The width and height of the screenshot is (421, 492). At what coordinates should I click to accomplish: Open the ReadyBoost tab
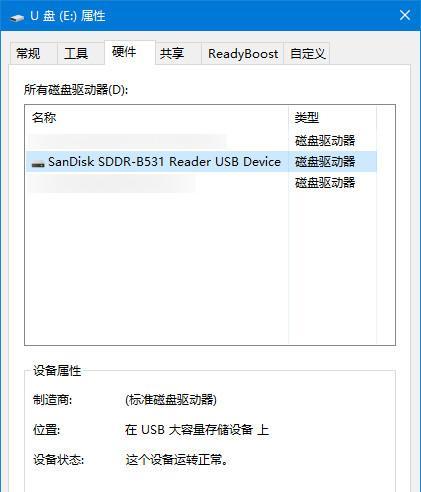coord(243,53)
